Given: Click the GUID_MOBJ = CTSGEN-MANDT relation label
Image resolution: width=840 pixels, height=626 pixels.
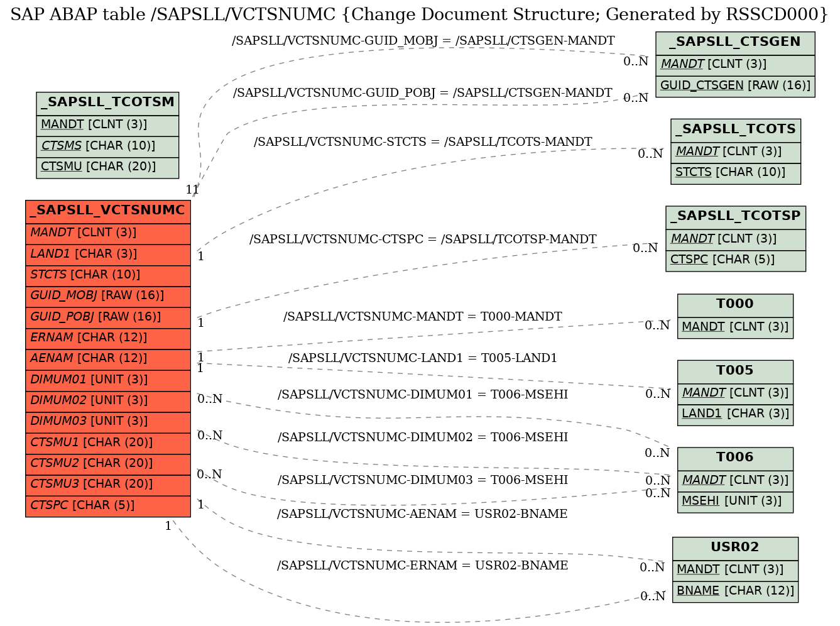Looking at the screenshot, I should [423, 41].
